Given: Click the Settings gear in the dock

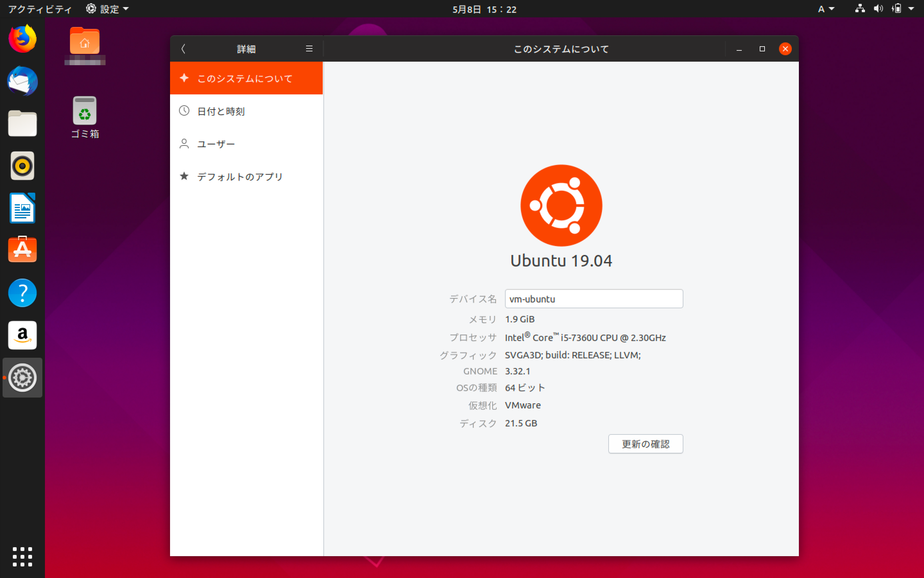Looking at the screenshot, I should [x=22, y=378].
